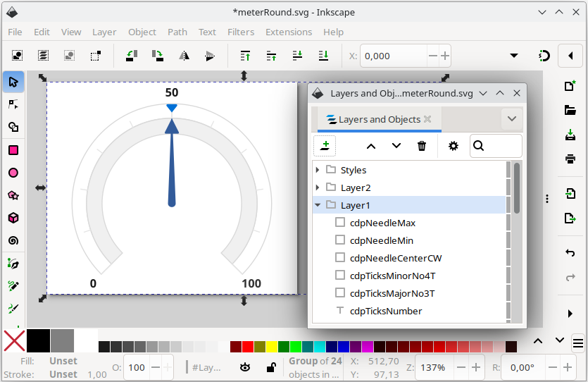Viewport: 588px width, 382px height.
Task: Toggle the current layer lock icon
Action: coord(270,367)
